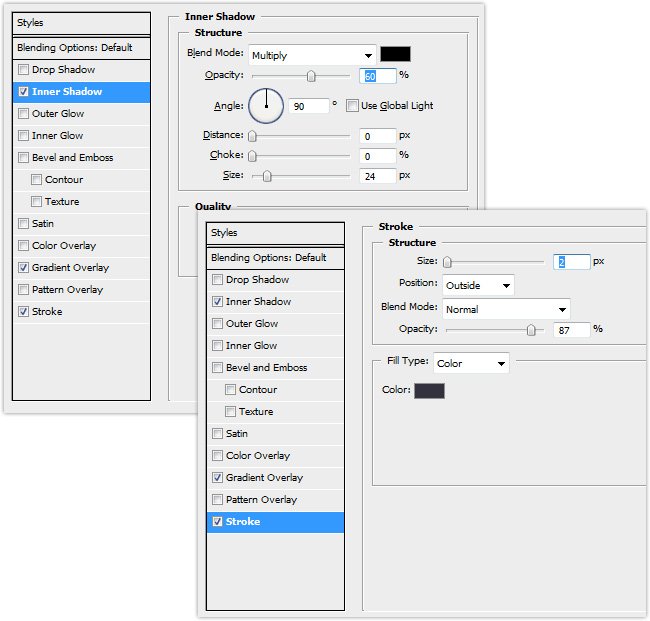650x621 pixels.
Task: Click the Stroke opacity field showing 87
Action: click(572, 330)
